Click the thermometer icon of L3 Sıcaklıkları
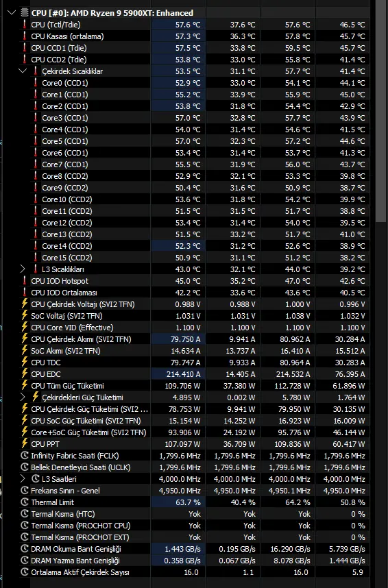The height and width of the screenshot is (588, 388). [35, 269]
